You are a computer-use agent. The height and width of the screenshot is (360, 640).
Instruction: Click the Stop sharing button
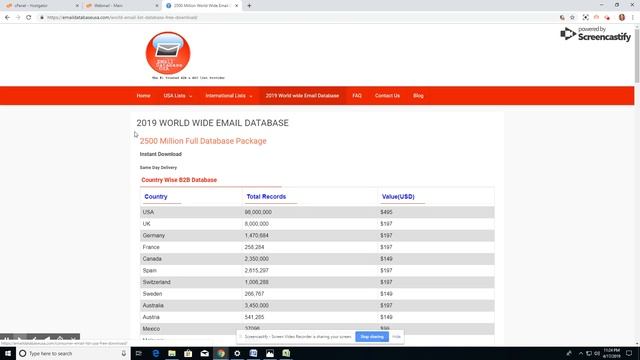tap(372, 337)
